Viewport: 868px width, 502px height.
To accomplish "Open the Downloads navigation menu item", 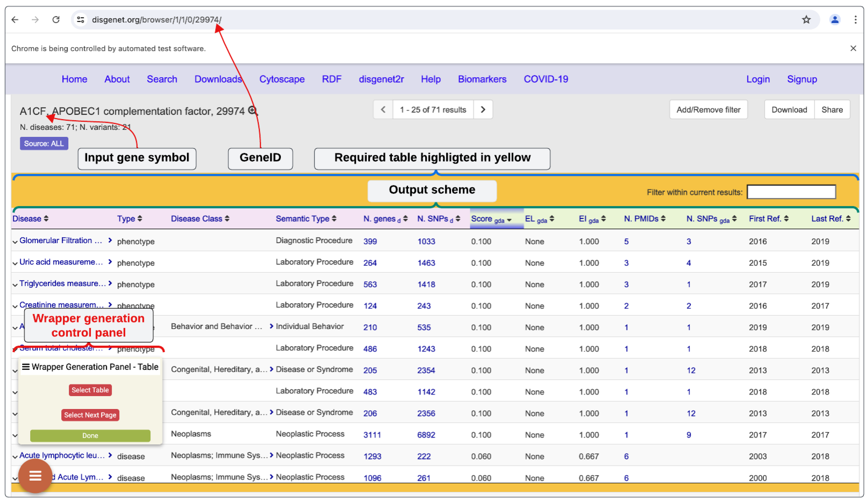I will (x=218, y=79).
